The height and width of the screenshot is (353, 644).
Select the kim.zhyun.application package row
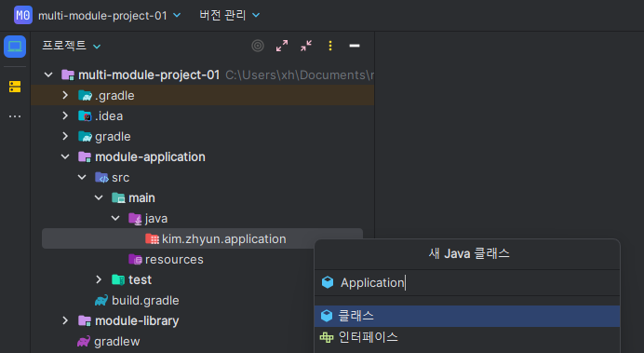(202, 238)
